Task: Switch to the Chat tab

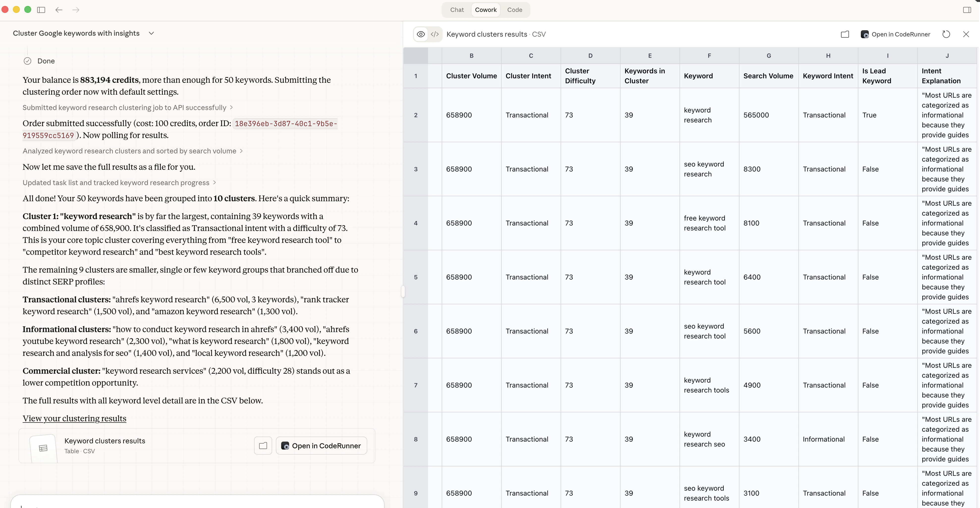Action: click(x=457, y=10)
